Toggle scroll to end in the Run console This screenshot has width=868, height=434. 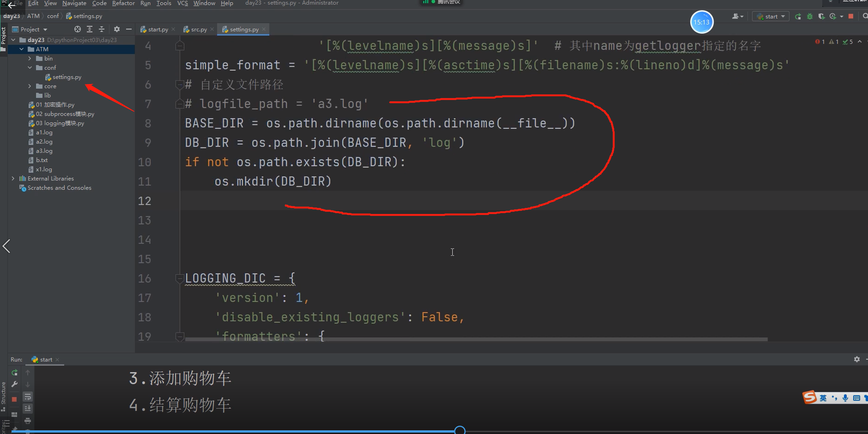tap(28, 408)
